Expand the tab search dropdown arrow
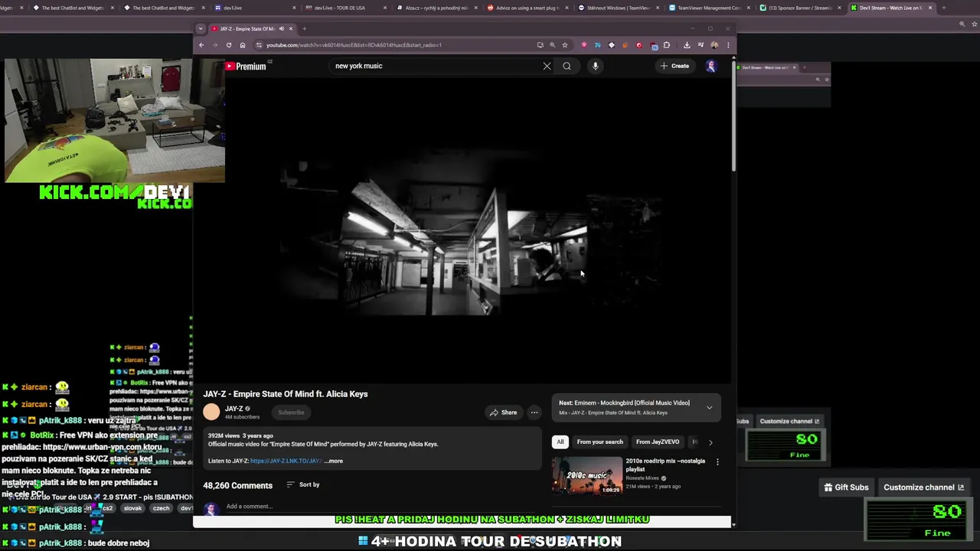 [x=201, y=29]
